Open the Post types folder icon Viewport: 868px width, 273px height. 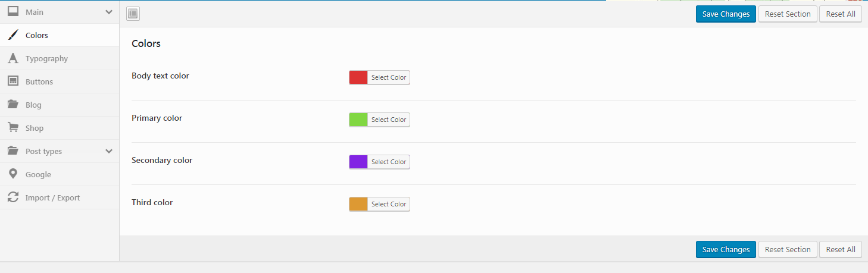[13, 151]
